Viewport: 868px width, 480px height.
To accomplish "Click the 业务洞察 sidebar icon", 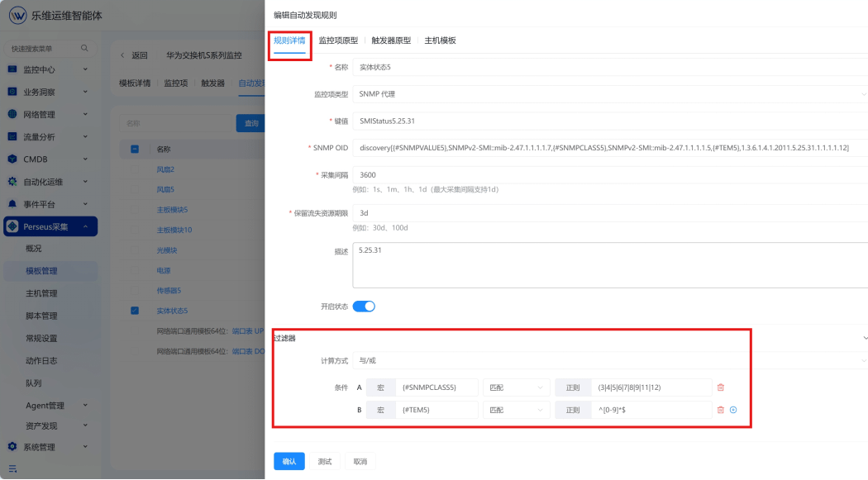I will [x=12, y=92].
